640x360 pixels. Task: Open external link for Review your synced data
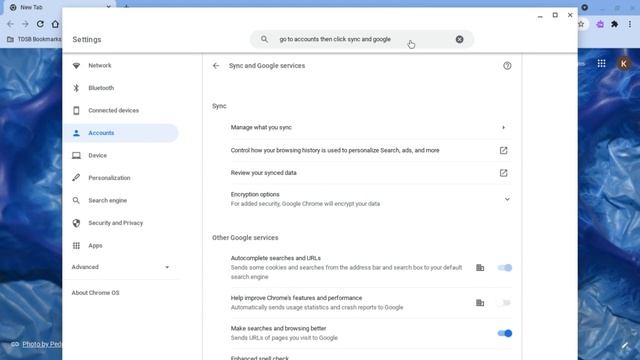503,173
